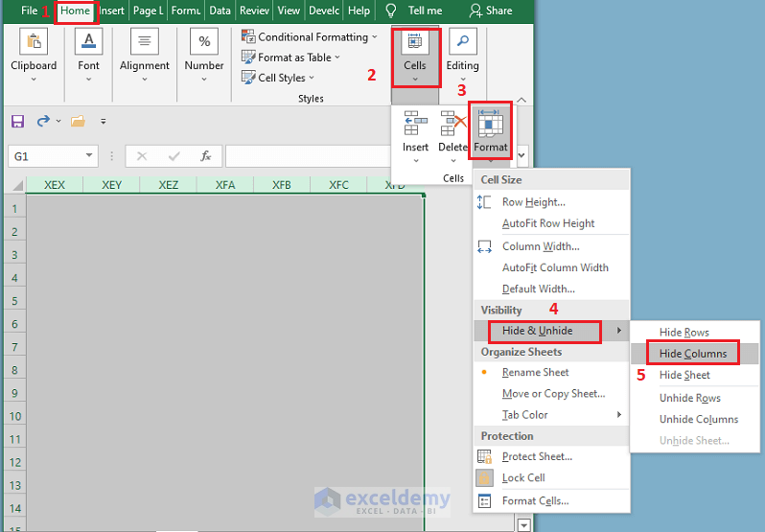Viewport: 765px width, 532px height.
Task: Click inside the Name Box field
Action: [45, 156]
